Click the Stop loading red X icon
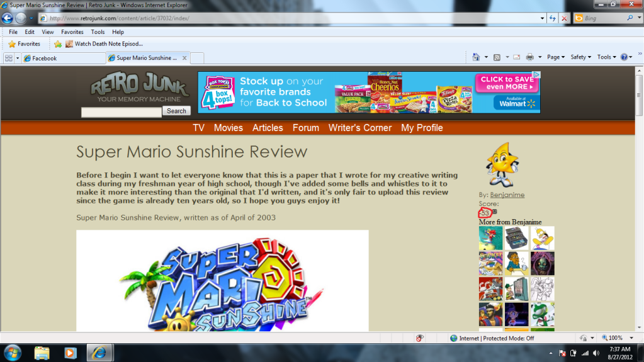This screenshot has height=362, width=644. [564, 18]
